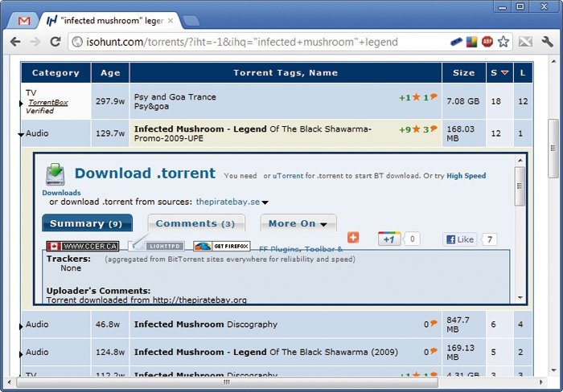Open the Adblock Plus ABP icon
Viewport: 563px width, 392px height.
tap(487, 42)
